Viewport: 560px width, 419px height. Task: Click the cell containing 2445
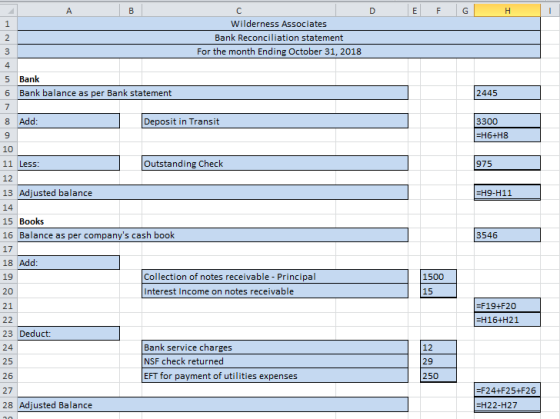tap(507, 93)
